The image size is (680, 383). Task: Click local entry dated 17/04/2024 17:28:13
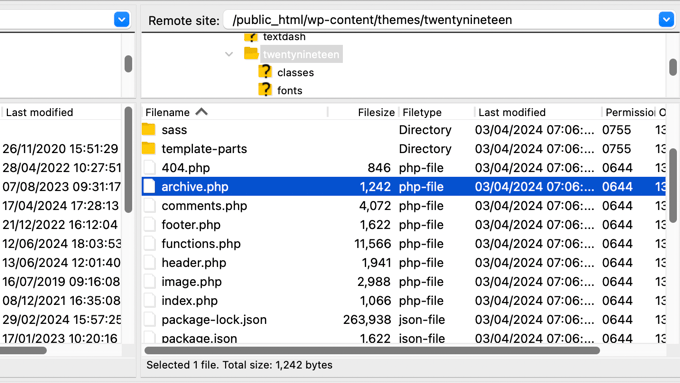coord(60,206)
